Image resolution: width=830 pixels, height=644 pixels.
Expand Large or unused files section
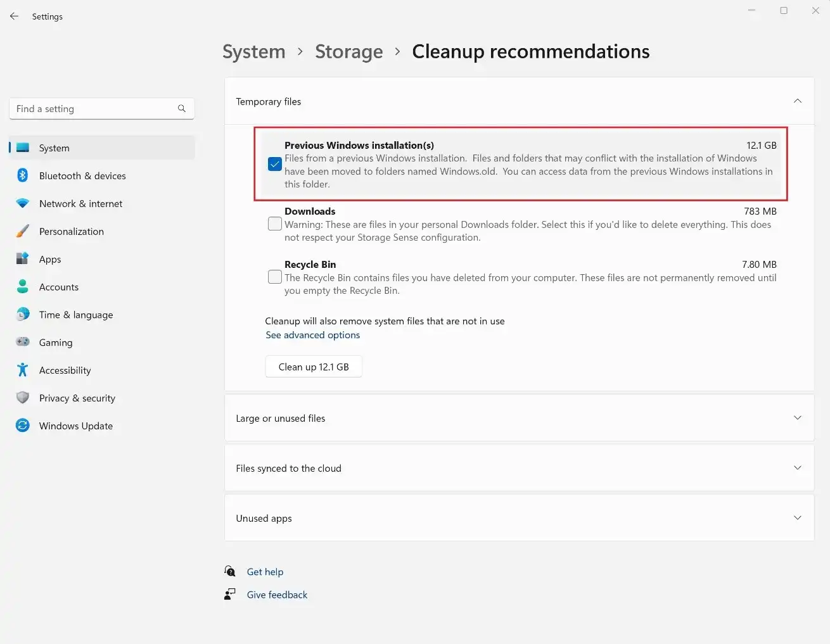pyautogui.click(x=519, y=418)
